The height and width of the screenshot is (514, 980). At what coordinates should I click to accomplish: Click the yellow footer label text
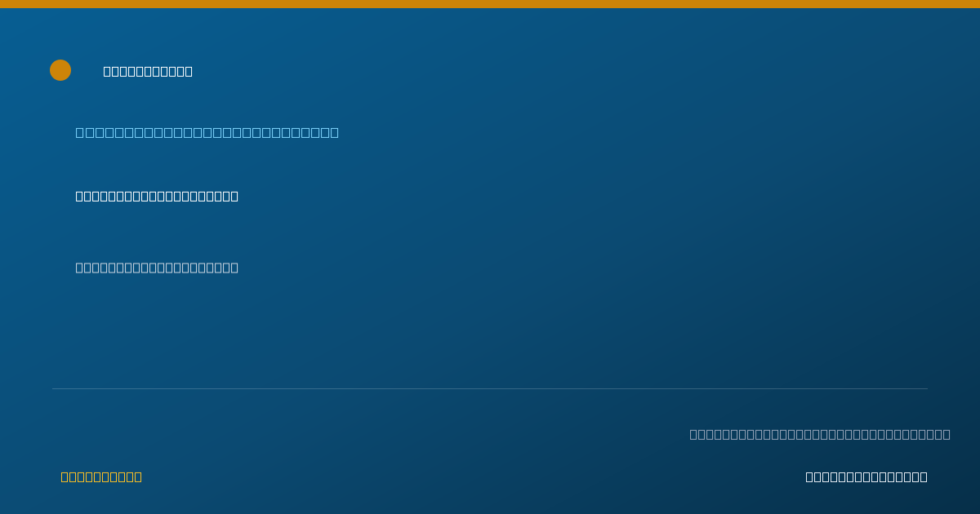click(101, 476)
